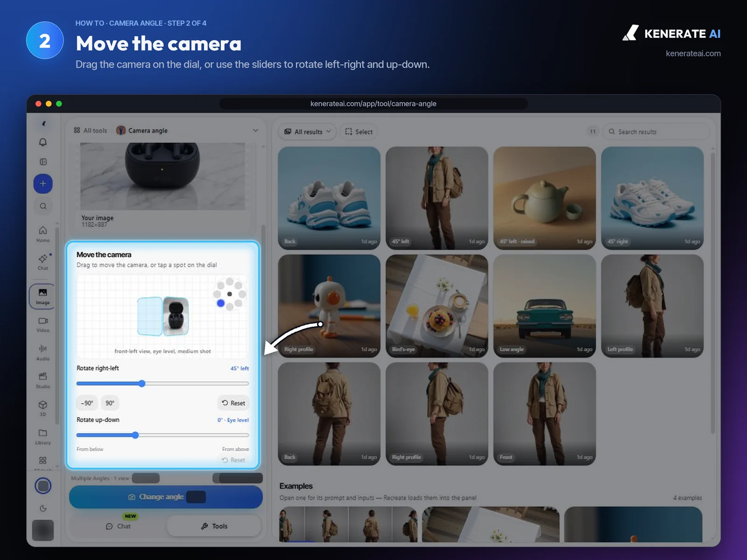Screen dimensions: 747x560
Task: Toggle dark mode moon icon
Action: [x=43, y=509]
